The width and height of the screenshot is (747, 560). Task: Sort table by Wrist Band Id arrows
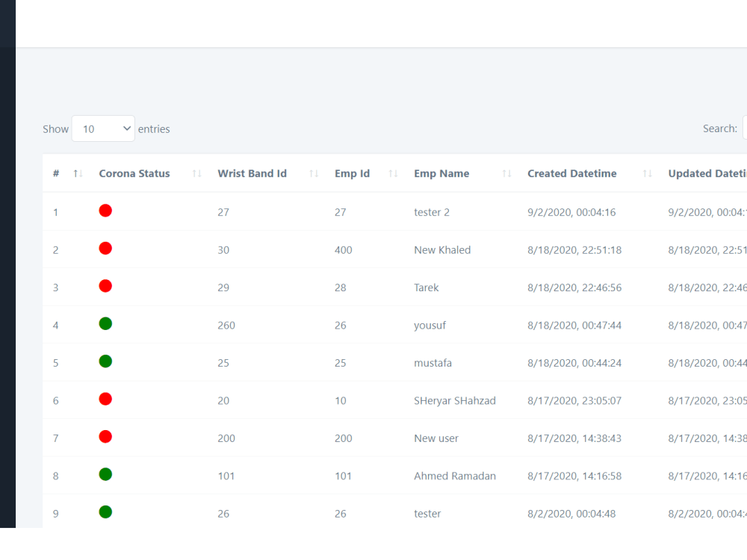(314, 174)
